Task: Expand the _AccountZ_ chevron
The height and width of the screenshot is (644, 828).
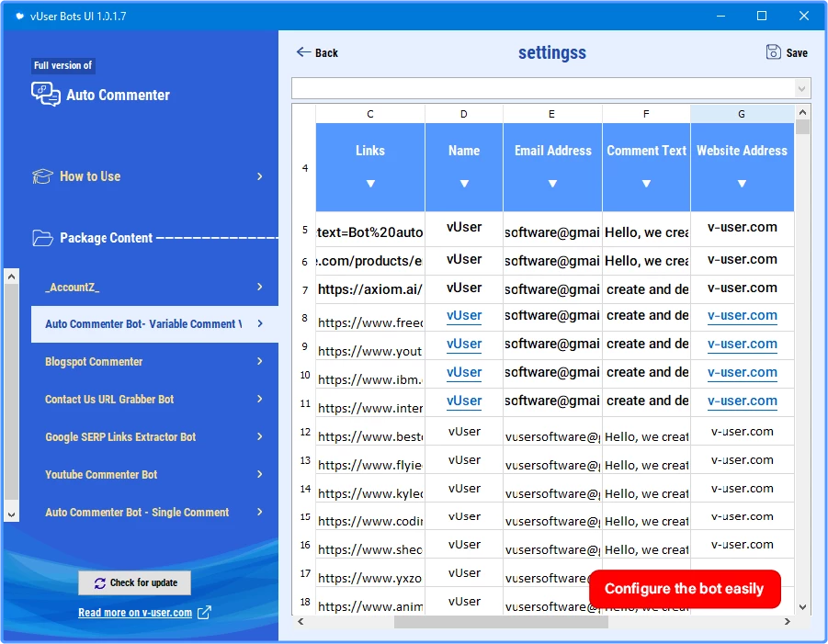Action: [x=259, y=287]
